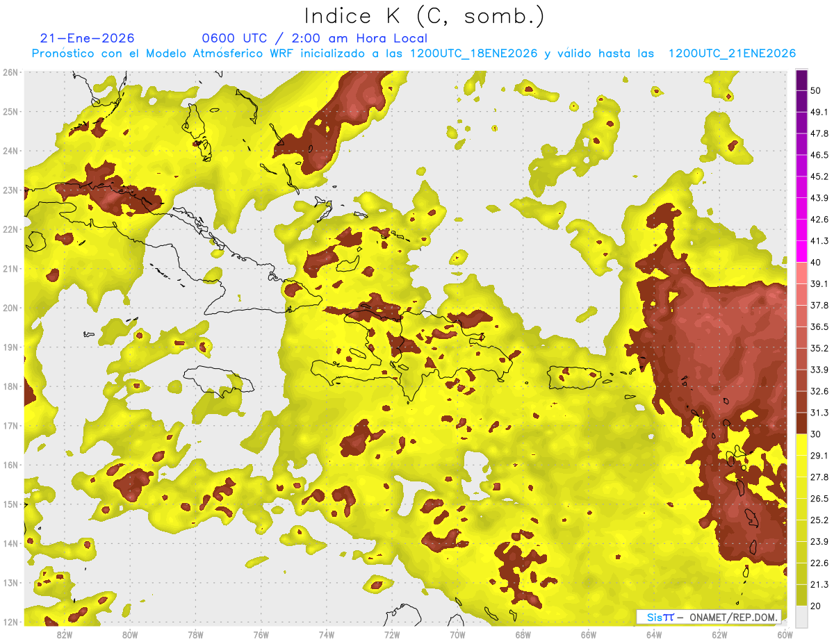Click the colorbar value "23.9"
This screenshot has height=644, width=834.
pyautogui.click(x=819, y=541)
